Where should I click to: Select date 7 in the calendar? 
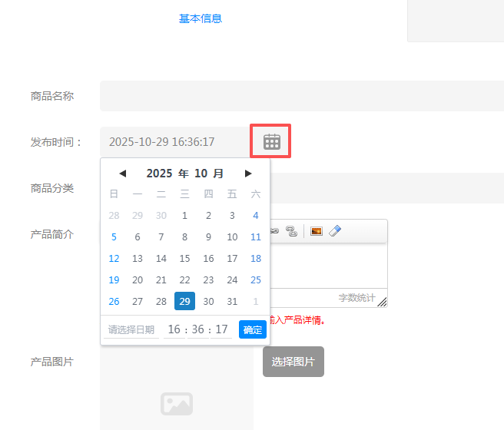tap(161, 237)
